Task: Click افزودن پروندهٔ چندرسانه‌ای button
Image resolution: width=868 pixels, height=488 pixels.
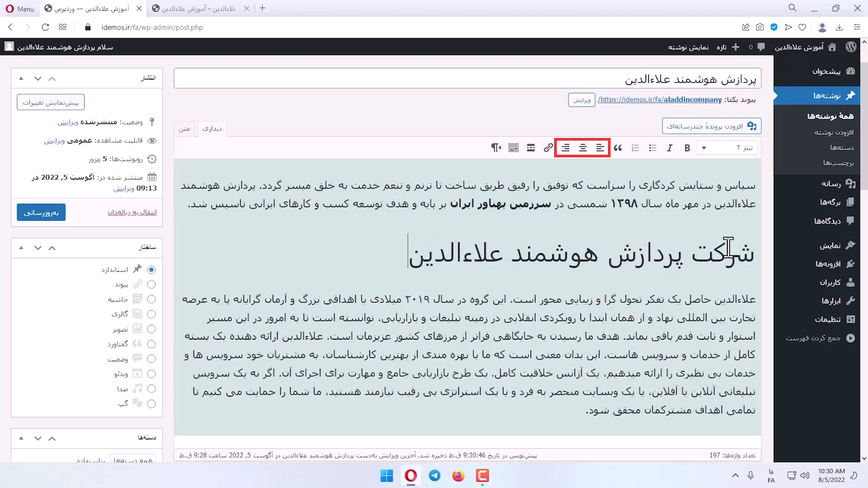Action: pyautogui.click(x=711, y=126)
